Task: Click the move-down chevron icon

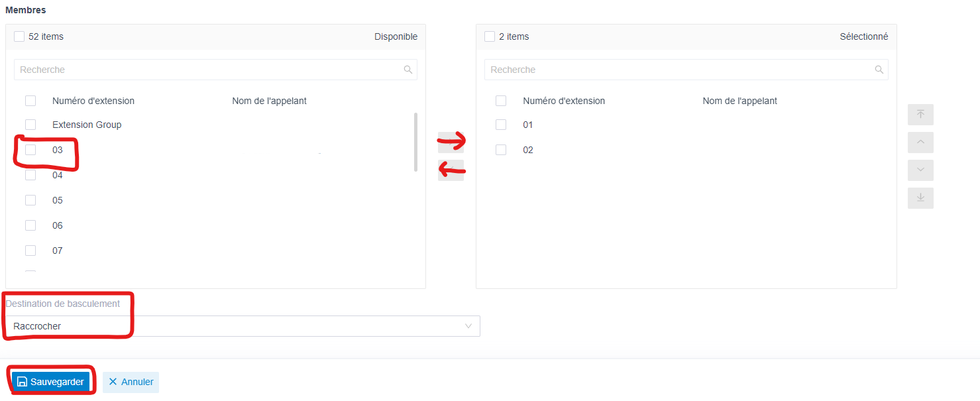Action: [920, 170]
